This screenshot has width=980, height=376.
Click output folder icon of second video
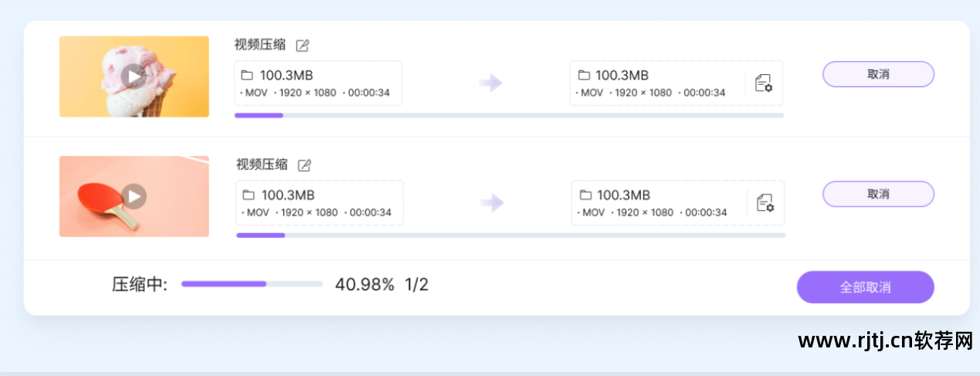585,195
